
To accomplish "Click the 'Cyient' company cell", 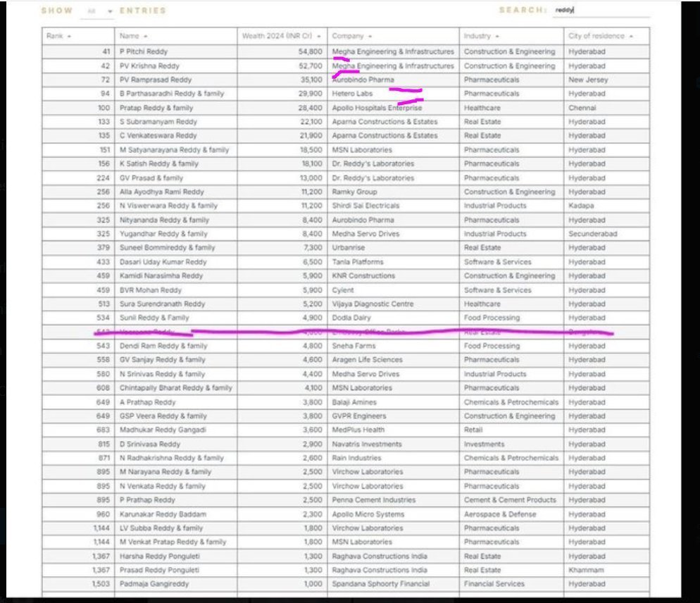I will coord(393,290).
